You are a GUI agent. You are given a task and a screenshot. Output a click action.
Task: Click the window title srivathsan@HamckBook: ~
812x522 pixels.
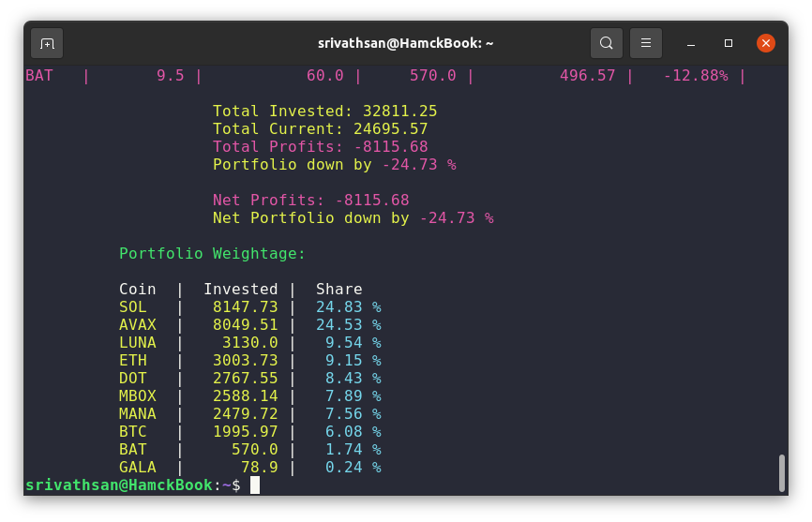pyautogui.click(x=405, y=43)
